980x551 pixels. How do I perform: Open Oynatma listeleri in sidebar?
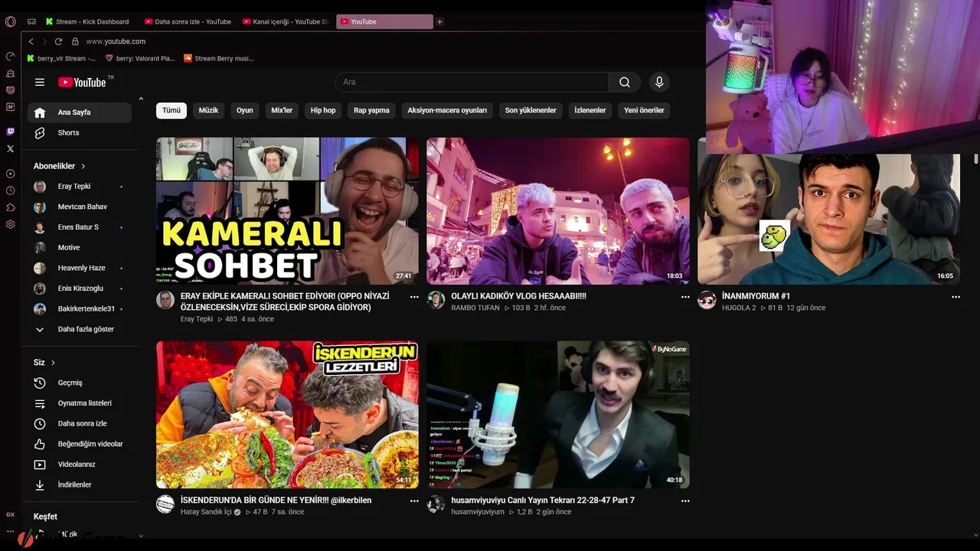click(x=80, y=403)
